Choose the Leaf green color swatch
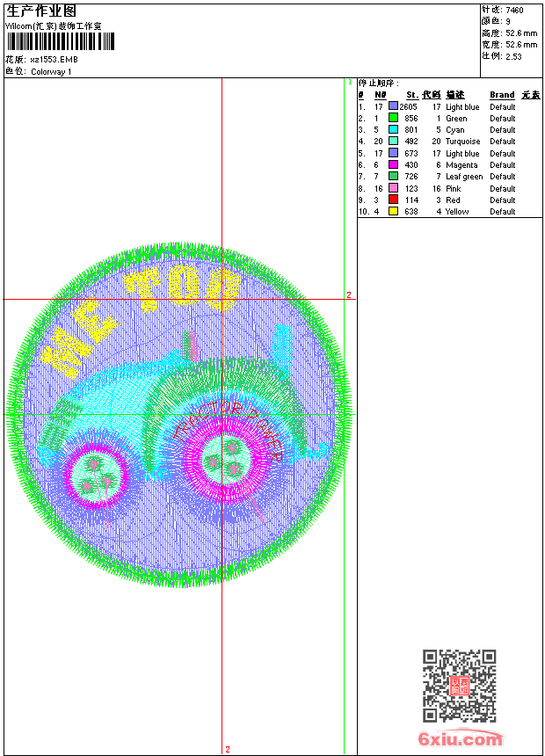The height and width of the screenshot is (756, 545). [393, 177]
